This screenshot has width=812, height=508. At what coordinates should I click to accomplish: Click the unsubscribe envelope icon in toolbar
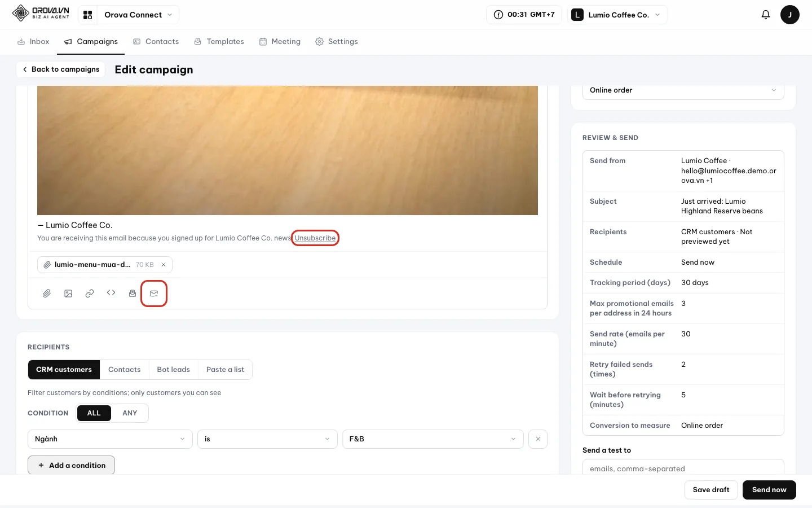coord(154,294)
